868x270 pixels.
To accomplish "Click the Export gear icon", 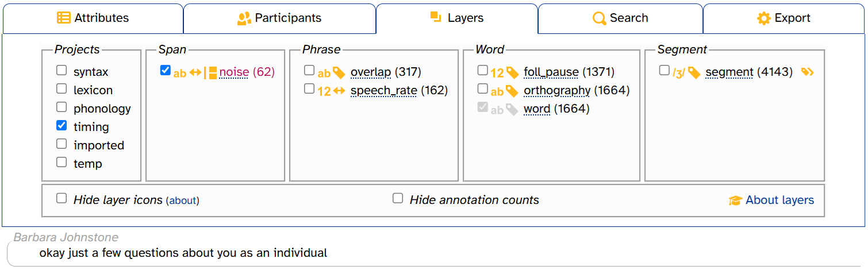I will 763,18.
